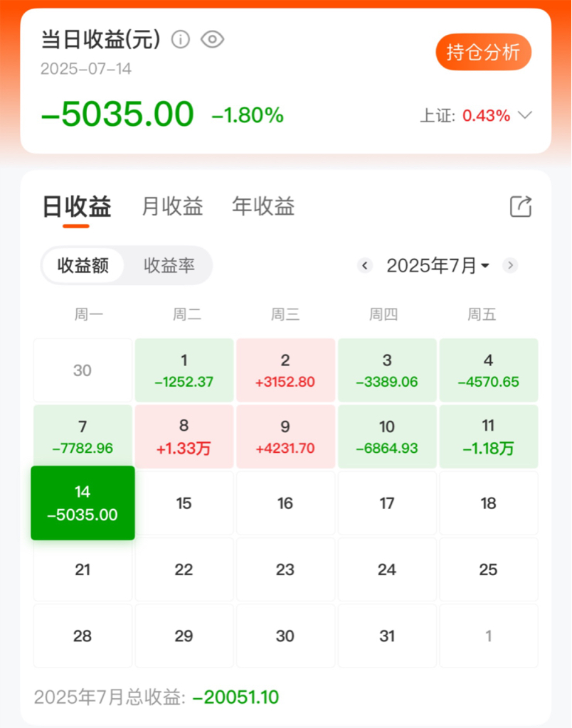Image resolution: width=572 pixels, height=728 pixels.
Task: Select July 4 cell showing -4570.65
Action: click(x=488, y=370)
